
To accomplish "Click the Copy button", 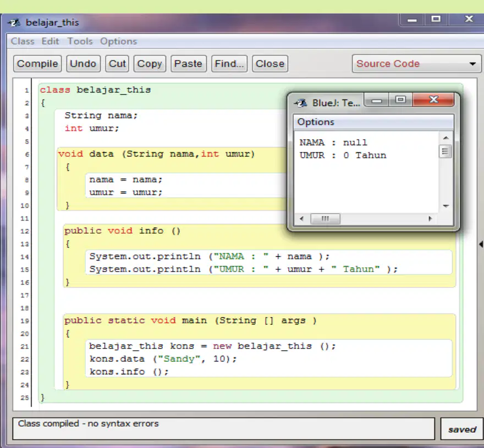I will tap(150, 64).
